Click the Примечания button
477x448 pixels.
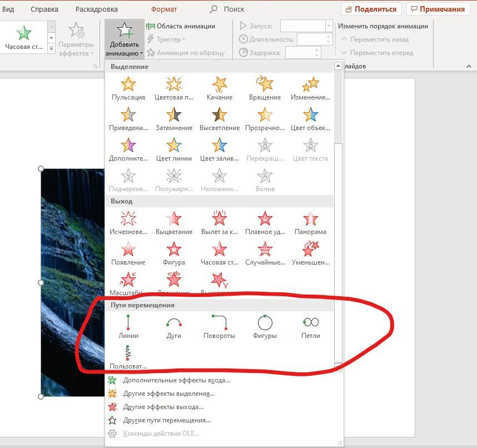coord(438,9)
